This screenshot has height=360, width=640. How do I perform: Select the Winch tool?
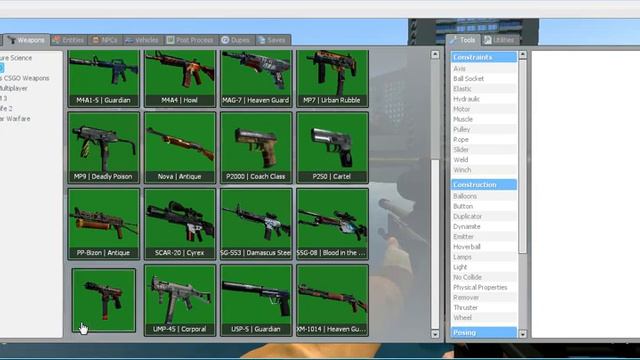(484, 170)
